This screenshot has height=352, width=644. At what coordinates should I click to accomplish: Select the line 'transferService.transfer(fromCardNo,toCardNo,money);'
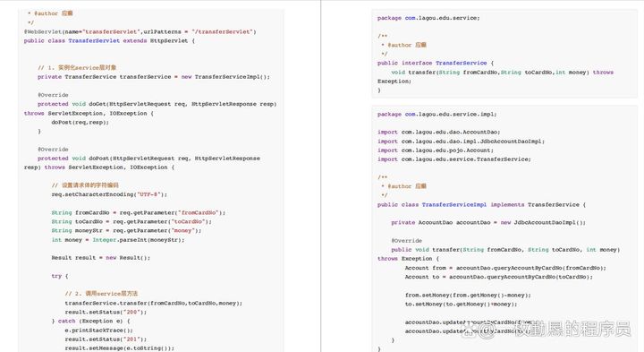tap(154, 303)
